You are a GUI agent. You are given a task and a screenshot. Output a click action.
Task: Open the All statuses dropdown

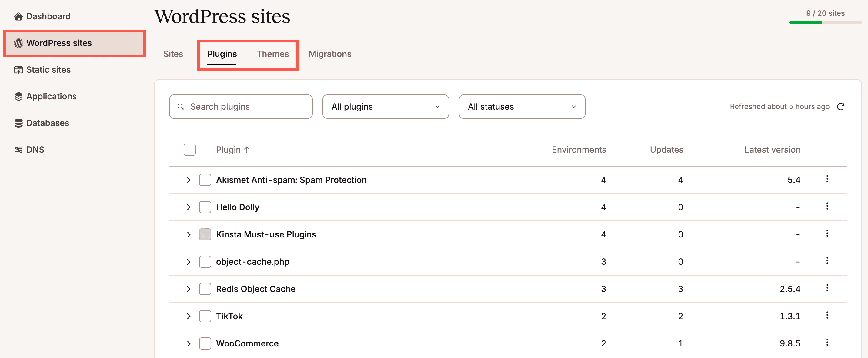[522, 106]
